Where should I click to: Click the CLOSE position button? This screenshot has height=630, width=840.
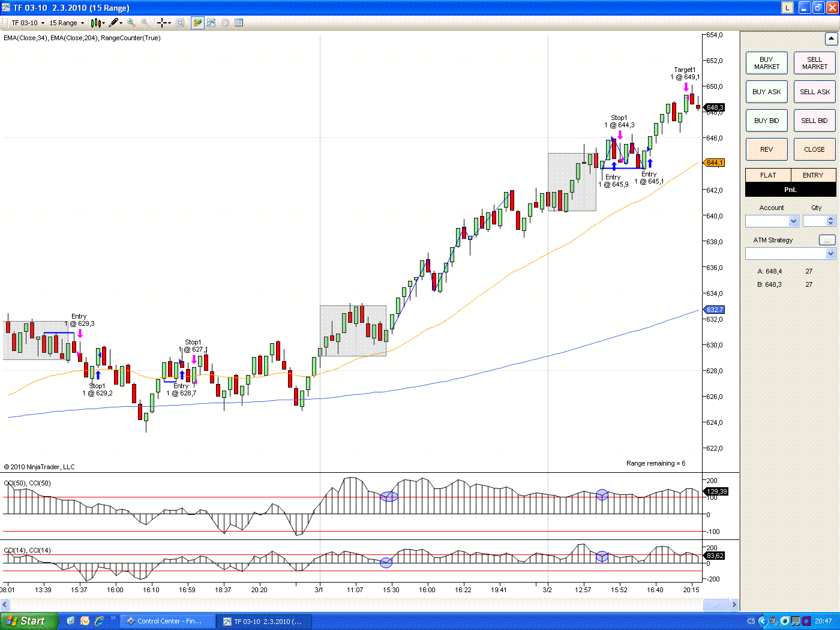tap(815, 149)
